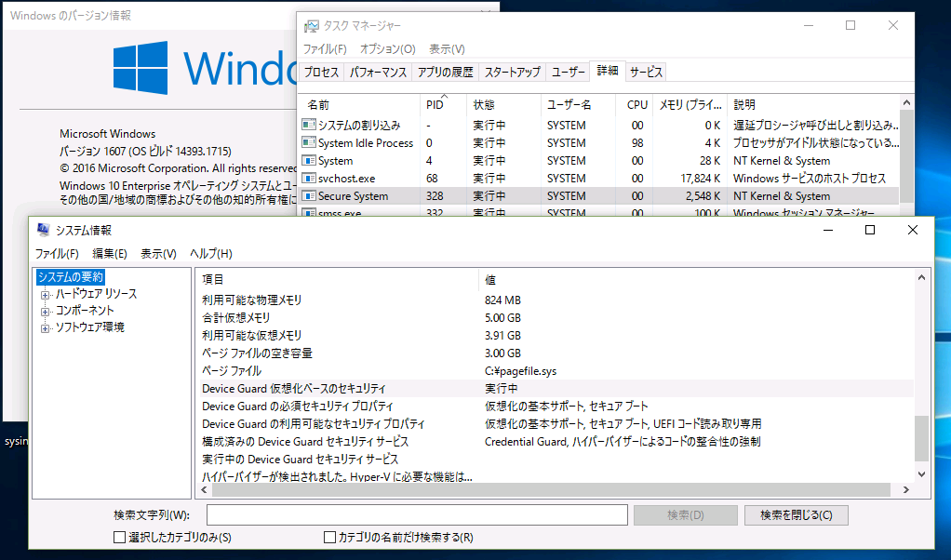Open the サービス tab

click(646, 72)
